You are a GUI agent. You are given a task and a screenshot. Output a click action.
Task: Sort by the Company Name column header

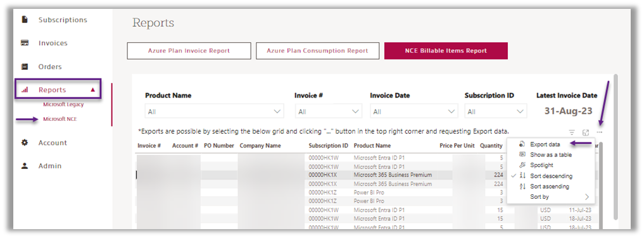[260, 146]
